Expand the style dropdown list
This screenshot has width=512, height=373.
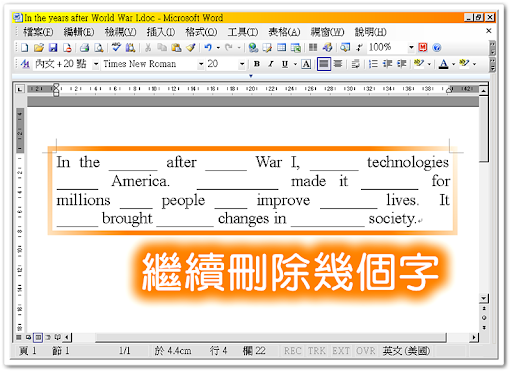pyautogui.click(x=96, y=64)
